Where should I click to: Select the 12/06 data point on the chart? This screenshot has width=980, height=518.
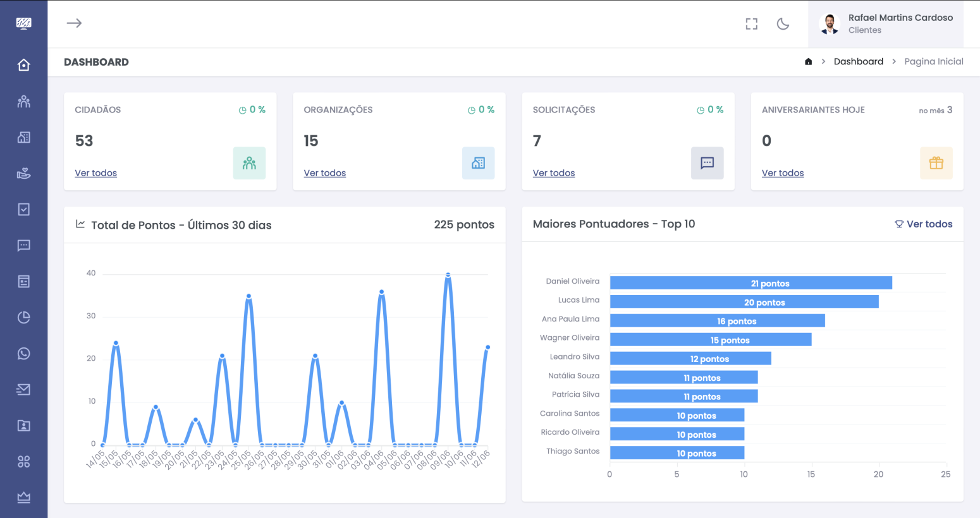tap(487, 347)
